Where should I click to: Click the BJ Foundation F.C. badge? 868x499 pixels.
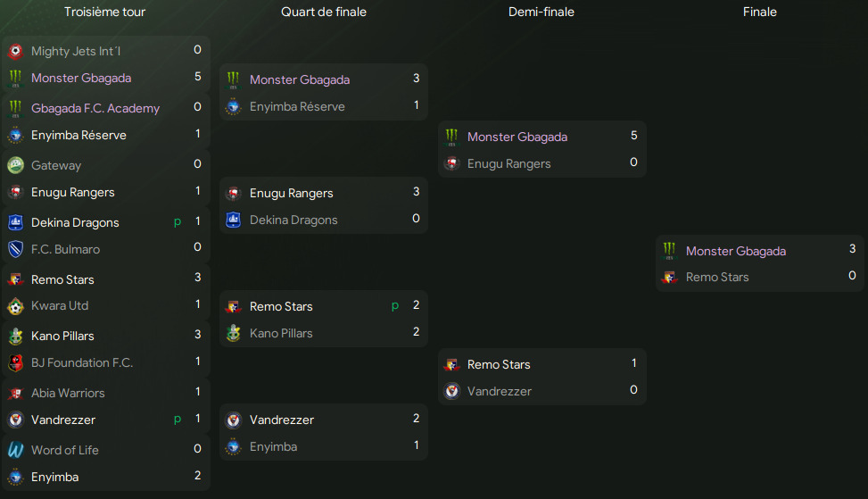(x=15, y=362)
